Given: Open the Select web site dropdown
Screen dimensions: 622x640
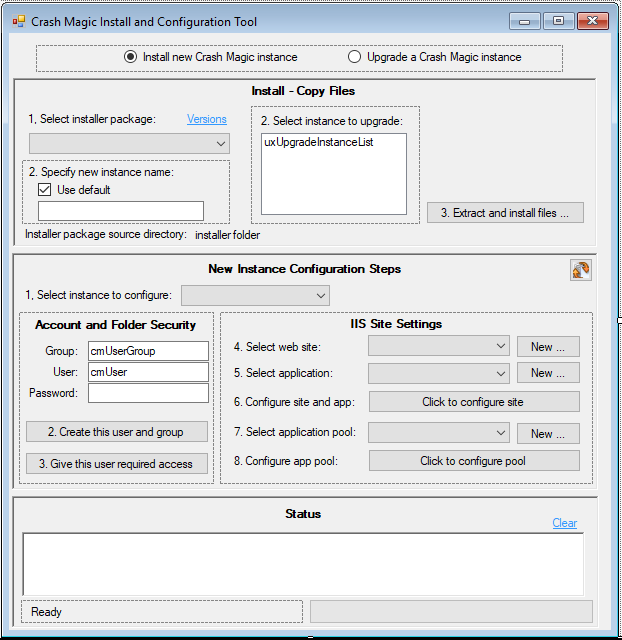Looking at the screenshot, I should [439, 346].
